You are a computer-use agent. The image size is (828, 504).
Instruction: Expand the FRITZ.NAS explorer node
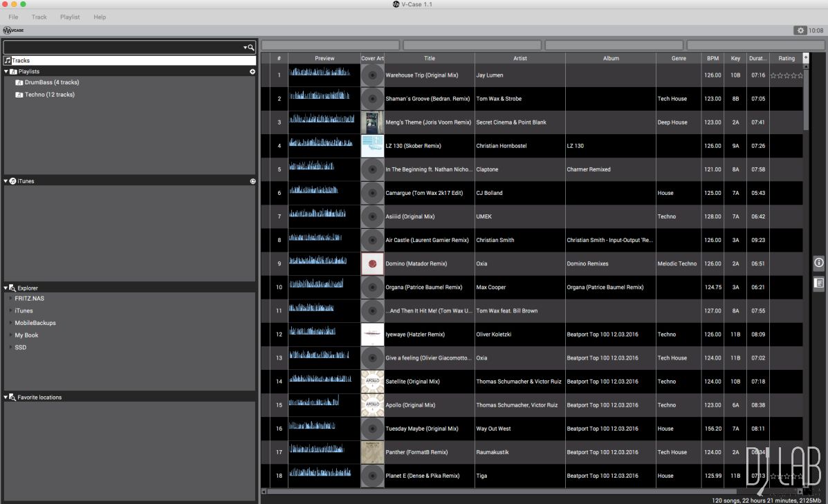[10, 299]
